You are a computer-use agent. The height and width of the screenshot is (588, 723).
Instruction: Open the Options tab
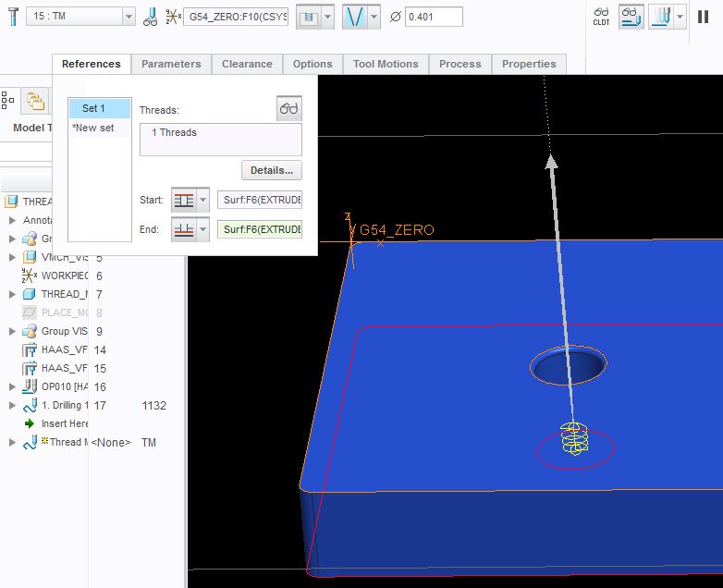tap(312, 64)
